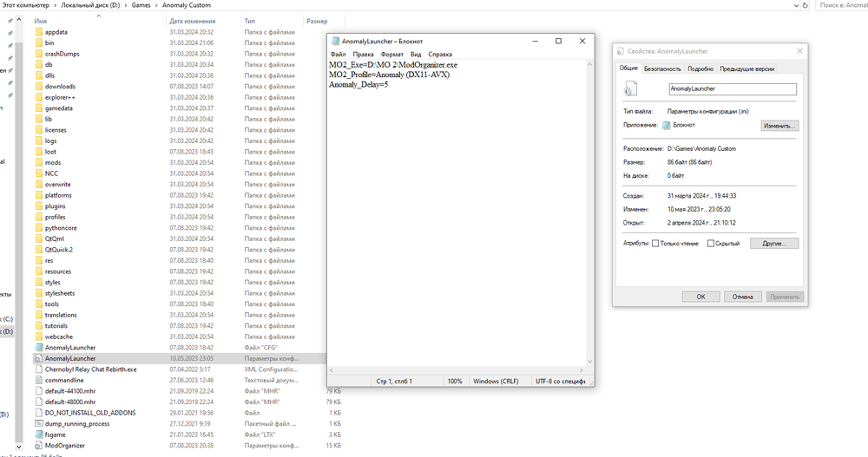Select the AnomalyLauncher CFG file icon
The height and width of the screenshot is (457, 868).
pos(39,348)
